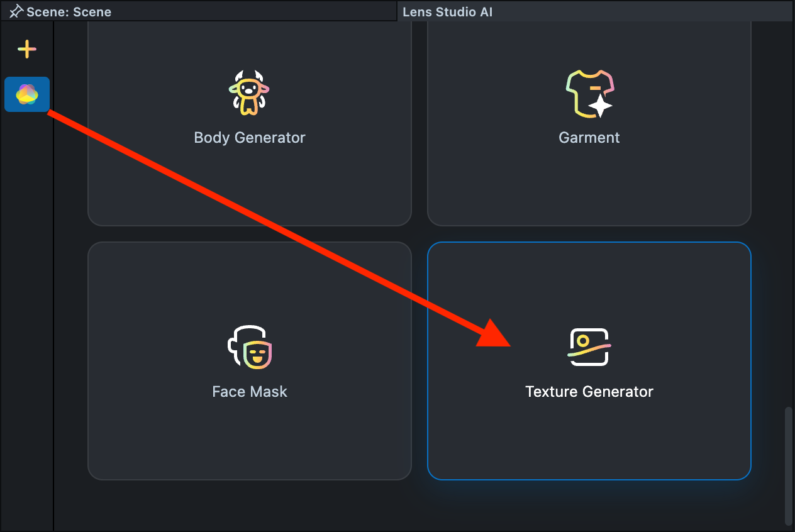Open the Body Generator card
The height and width of the screenshot is (532, 795).
250,123
